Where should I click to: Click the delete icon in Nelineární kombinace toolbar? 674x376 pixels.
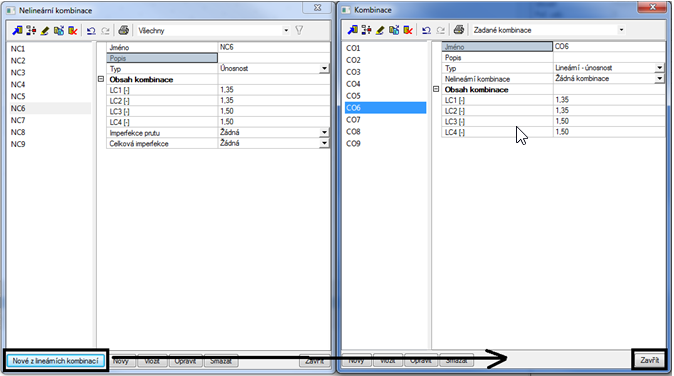click(73, 31)
